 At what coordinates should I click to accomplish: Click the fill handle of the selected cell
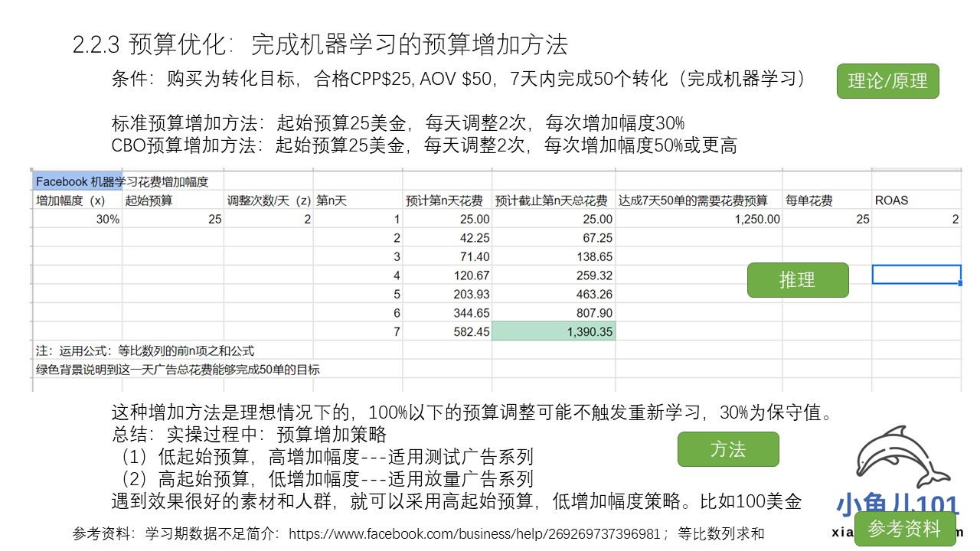(960, 284)
